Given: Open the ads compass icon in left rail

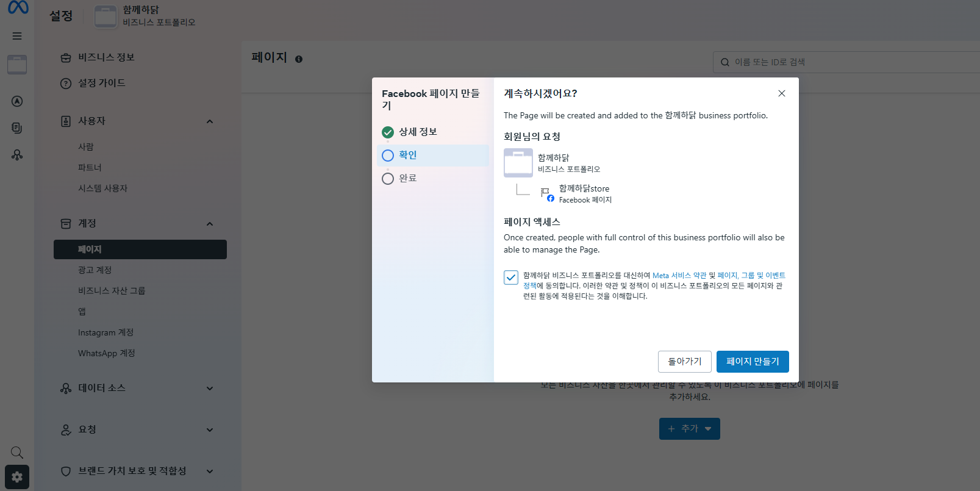Looking at the screenshot, I should pyautogui.click(x=17, y=101).
